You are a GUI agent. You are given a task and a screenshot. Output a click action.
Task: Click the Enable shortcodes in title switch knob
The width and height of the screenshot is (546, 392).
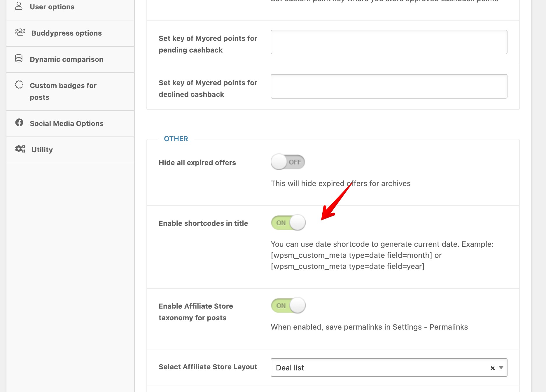(297, 222)
